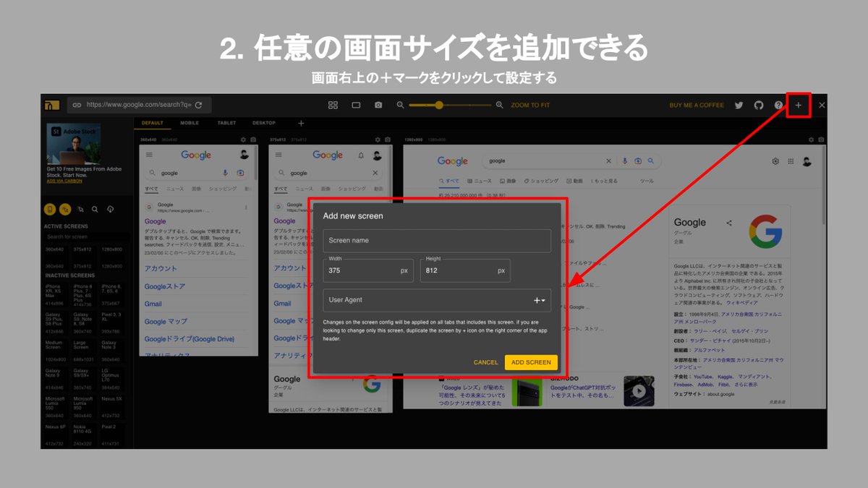
Task: Switch to the TABLET tab
Action: [x=226, y=123]
